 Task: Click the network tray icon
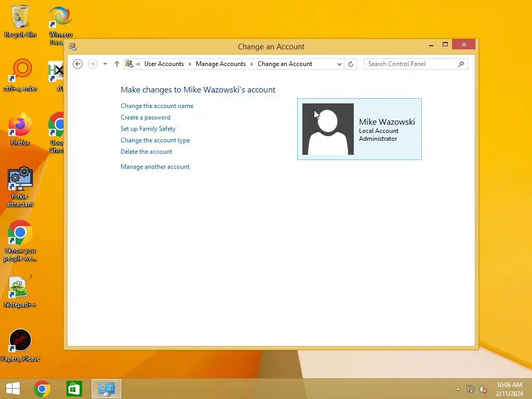point(470,389)
